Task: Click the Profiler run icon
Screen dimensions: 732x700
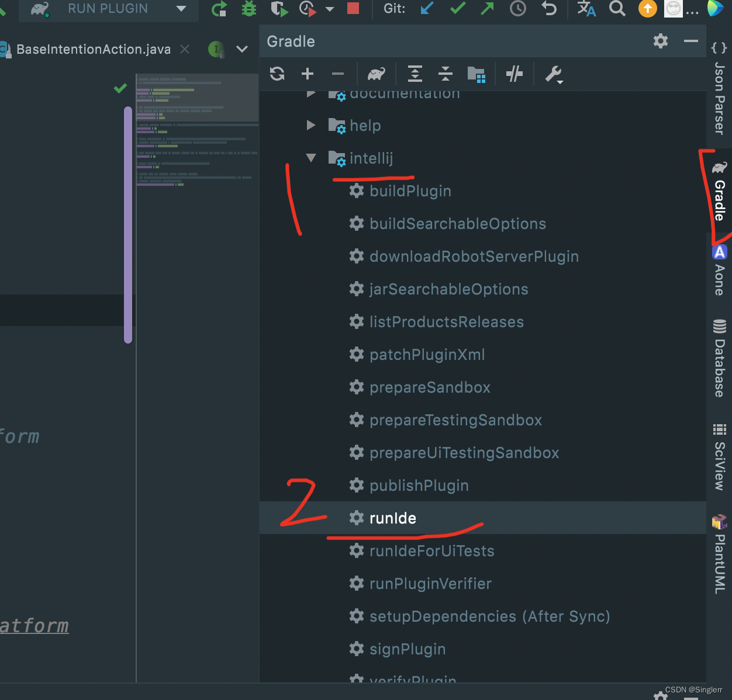Action: click(308, 9)
